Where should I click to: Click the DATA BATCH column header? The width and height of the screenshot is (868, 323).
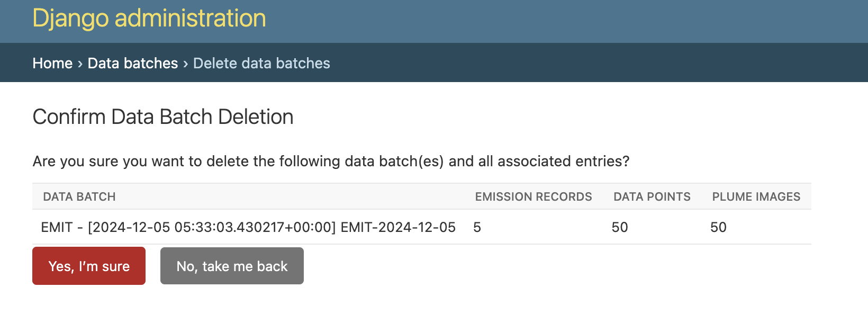tap(79, 197)
